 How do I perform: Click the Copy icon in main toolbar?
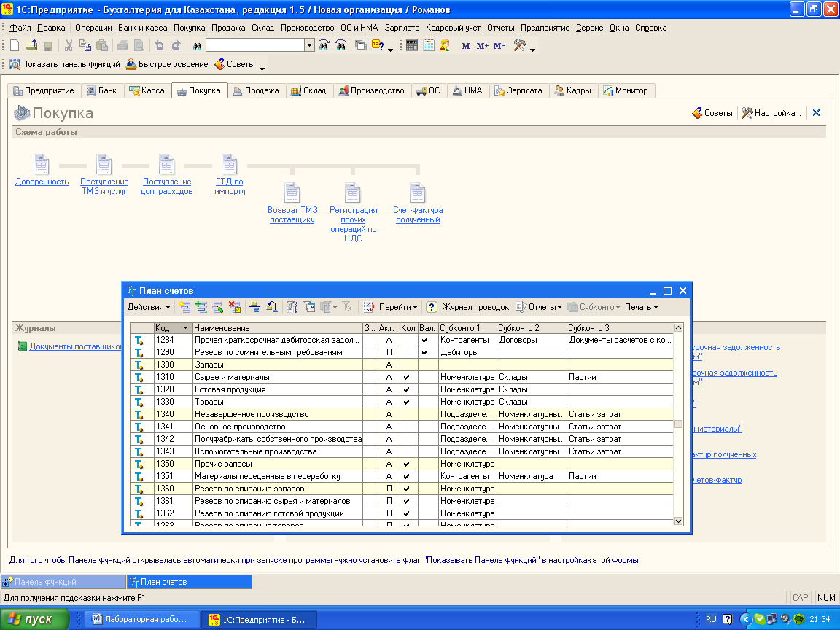(85, 46)
